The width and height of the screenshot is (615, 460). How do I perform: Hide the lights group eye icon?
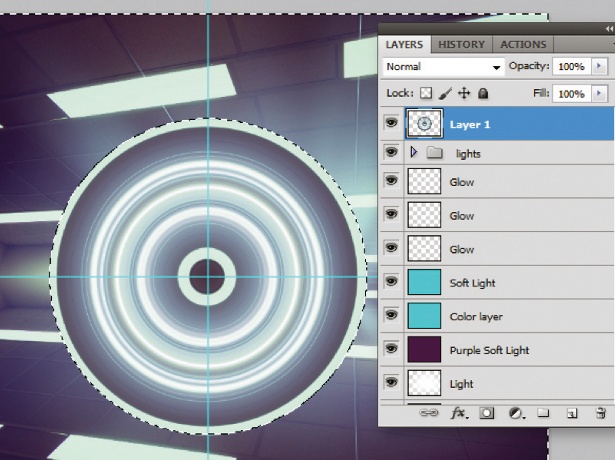391,152
